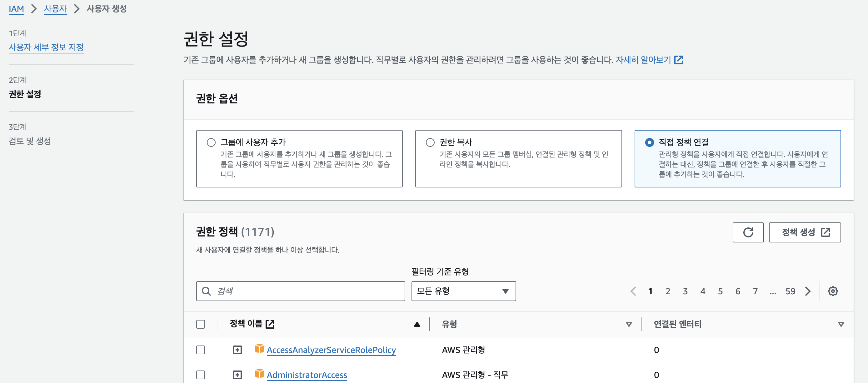
Task: Open the 모든 유형 filter dropdown
Action: (x=463, y=291)
